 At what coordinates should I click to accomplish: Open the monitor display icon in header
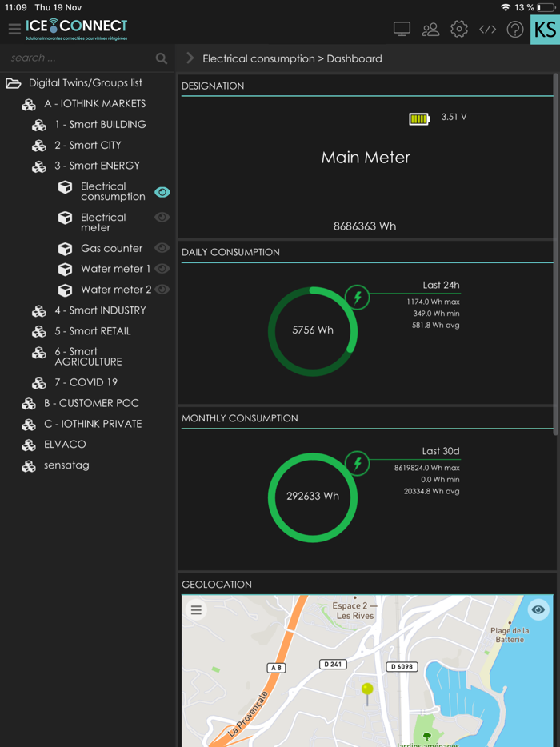click(x=402, y=29)
